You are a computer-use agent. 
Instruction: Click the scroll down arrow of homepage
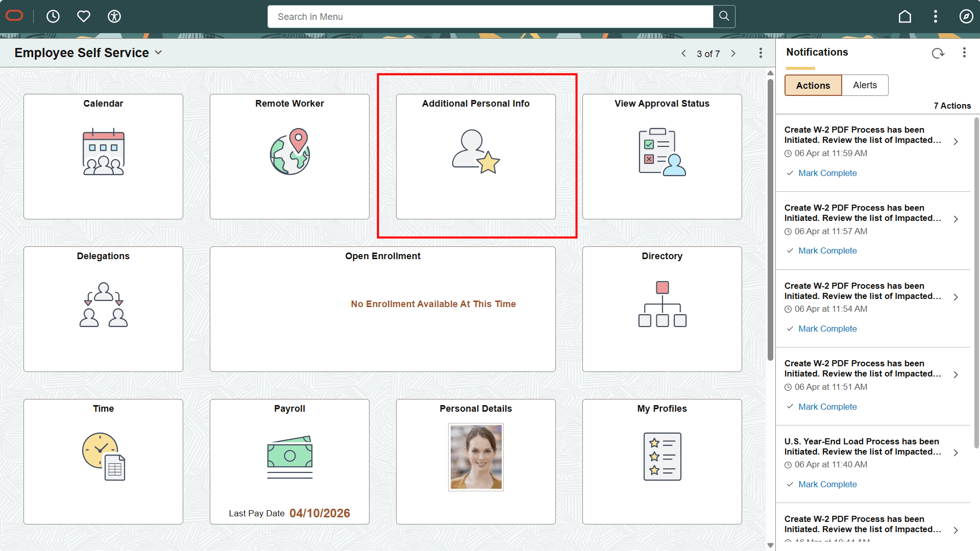tap(770, 545)
